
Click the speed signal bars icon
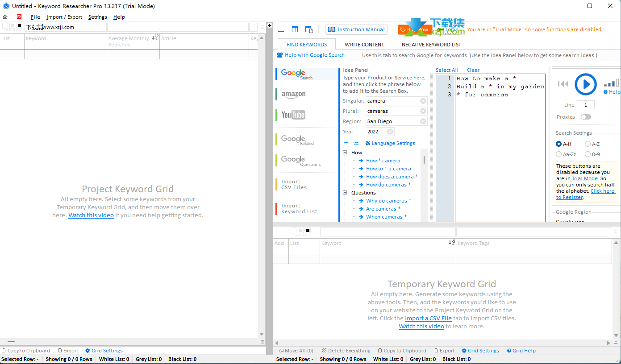(x=611, y=83)
